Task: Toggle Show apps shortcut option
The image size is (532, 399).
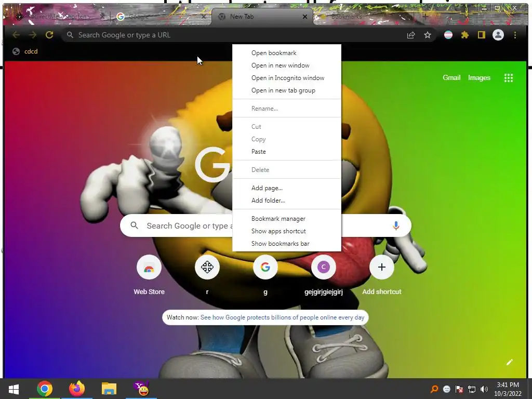Action: 287,231
